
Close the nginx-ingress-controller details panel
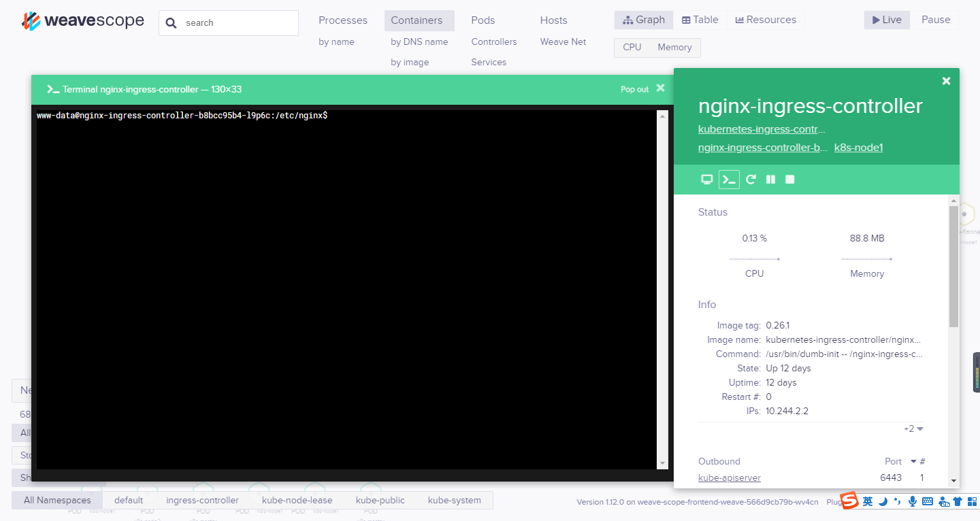click(x=946, y=81)
